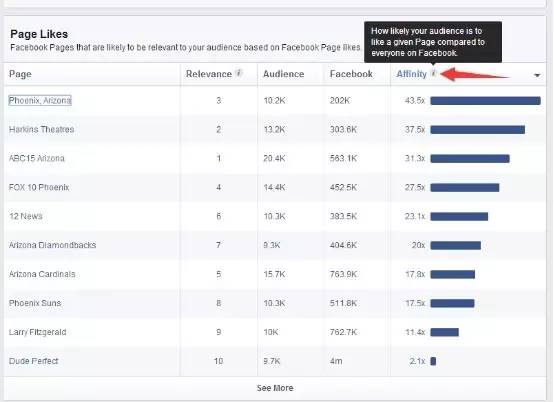Click the Facebook column header
The width and height of the screenshot is (554, 402).
351,74
